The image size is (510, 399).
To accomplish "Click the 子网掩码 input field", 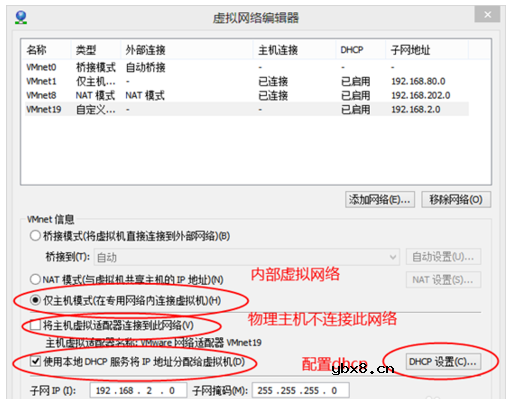I will [301, 390].
